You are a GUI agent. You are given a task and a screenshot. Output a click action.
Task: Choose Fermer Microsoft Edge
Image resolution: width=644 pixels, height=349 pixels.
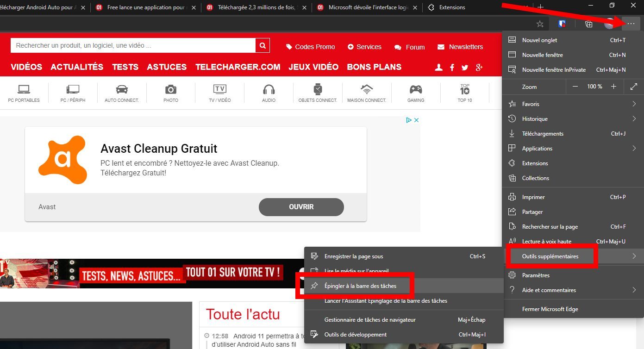point(573,309)
